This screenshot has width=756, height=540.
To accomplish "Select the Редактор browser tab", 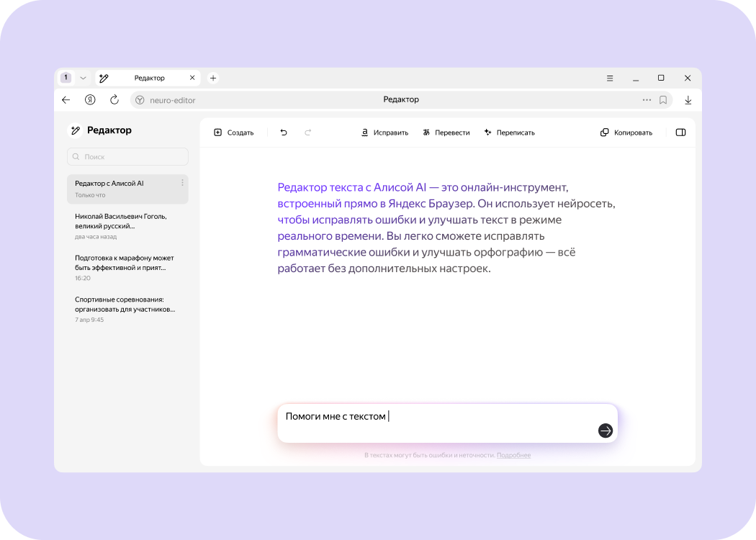I will (148, 78).
